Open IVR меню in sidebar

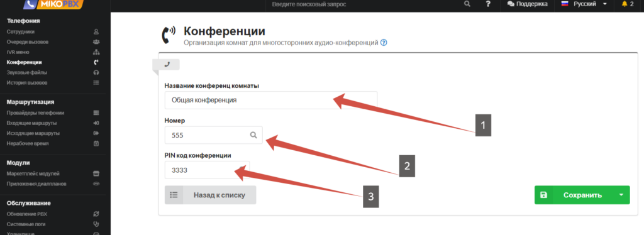click(18, 52)
